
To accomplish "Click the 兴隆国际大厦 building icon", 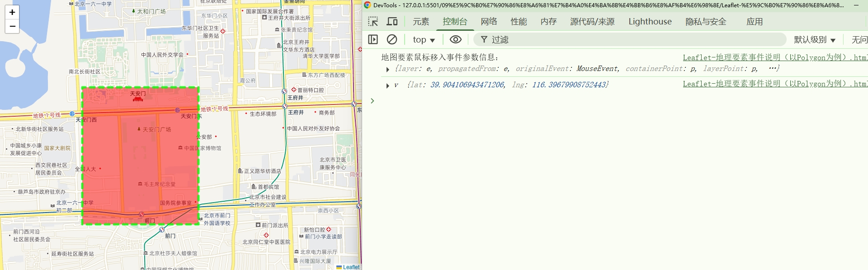I will tap(296, 261).
